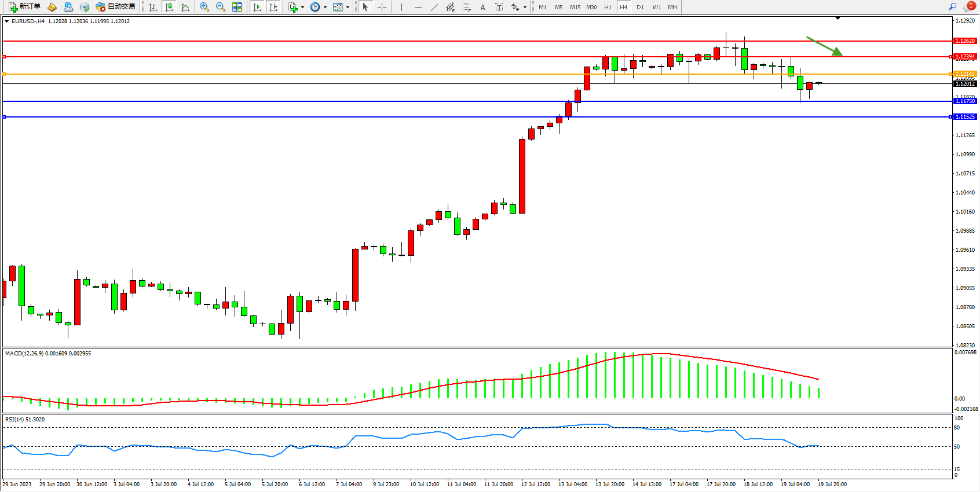Switch chart to line chart mode
Viewport: 980px width, 492px height.
(185, 7)
